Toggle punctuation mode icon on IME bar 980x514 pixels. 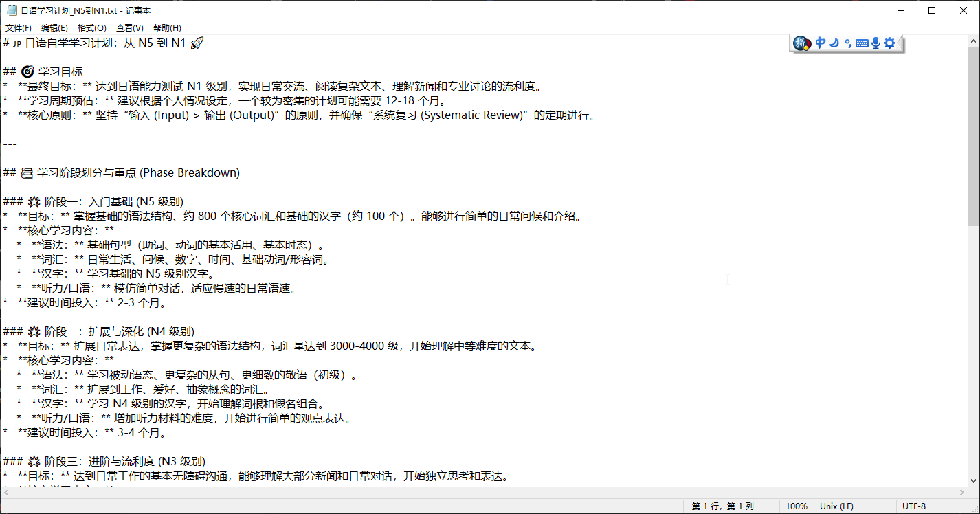click(848, 43)
